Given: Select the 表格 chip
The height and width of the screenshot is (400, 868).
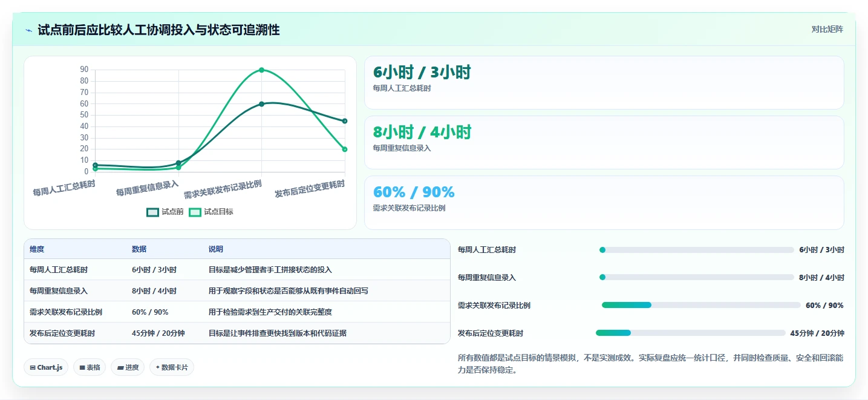Looking at the screenshot, I should point(90,367).
